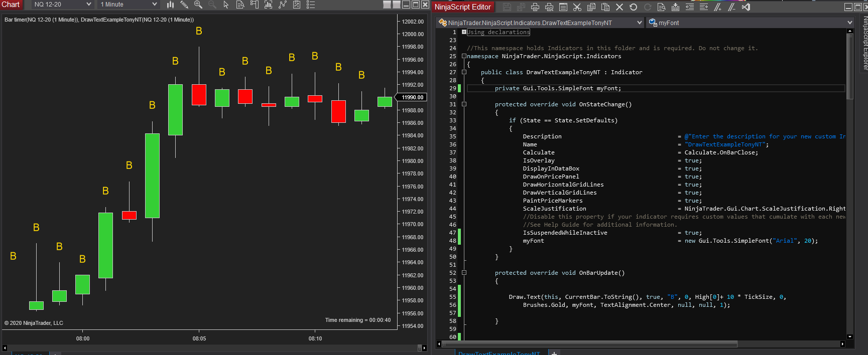Collapse the namespace NinjaTrader.NinjaScript.Indicators block
The height and width of the screenshot is (355, 868).
tap(464, 56)
